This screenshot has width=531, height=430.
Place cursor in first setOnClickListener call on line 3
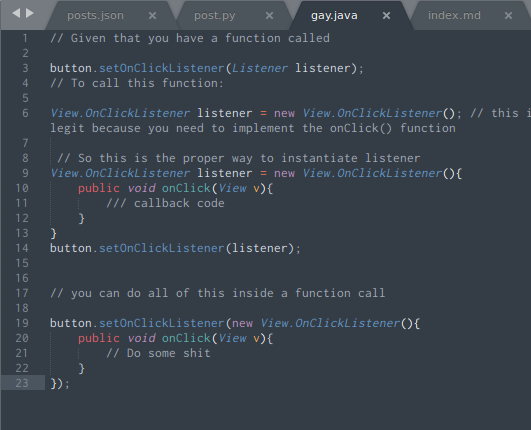[x=162, y=68]
